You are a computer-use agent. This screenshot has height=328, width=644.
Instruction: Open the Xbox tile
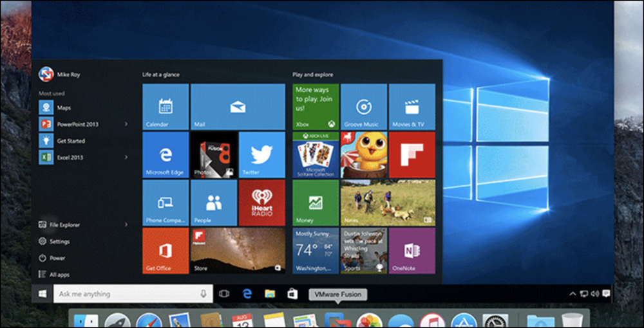(316, 107)
